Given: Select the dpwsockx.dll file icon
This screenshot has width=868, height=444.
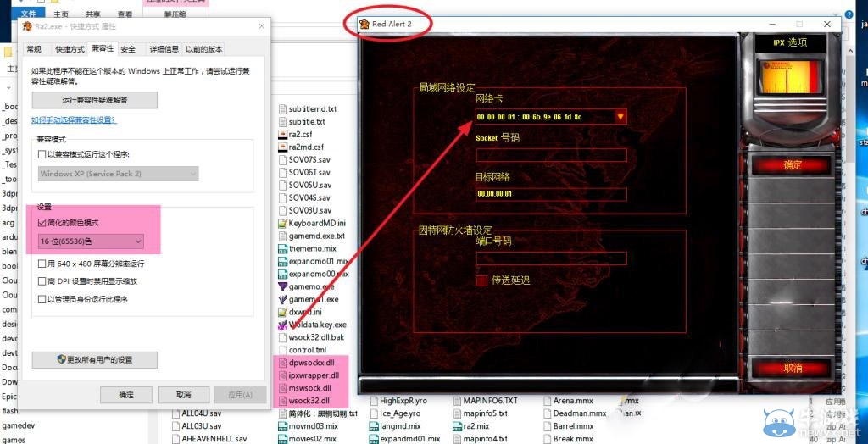Looking at the screenshot, I should point(282,363).
